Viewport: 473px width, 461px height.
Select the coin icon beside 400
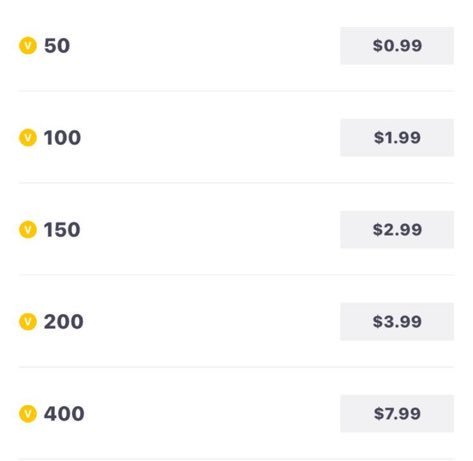[28, 413]
